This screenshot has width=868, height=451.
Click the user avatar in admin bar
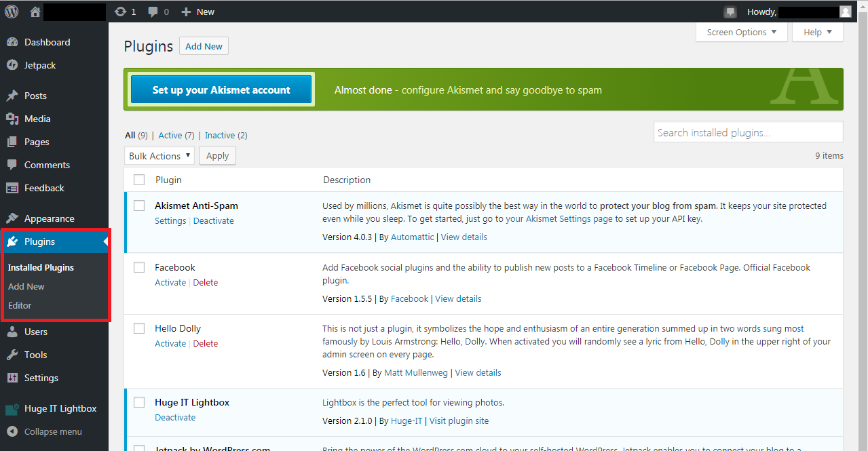pos(845,12)
